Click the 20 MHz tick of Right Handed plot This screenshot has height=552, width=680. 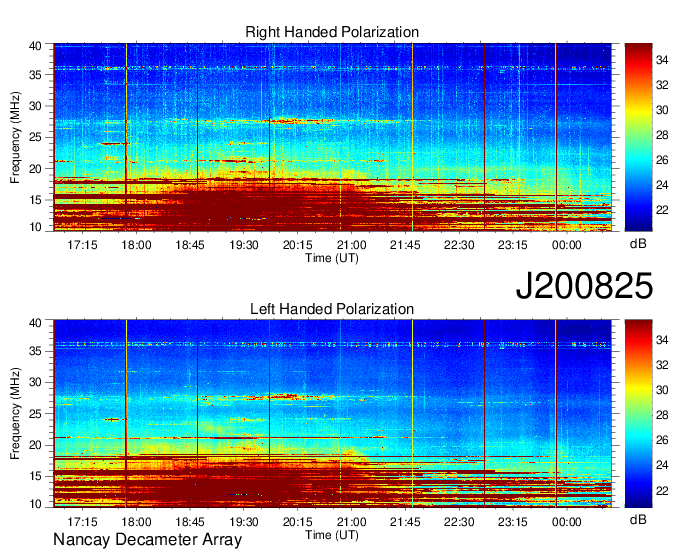coord(35,169)
